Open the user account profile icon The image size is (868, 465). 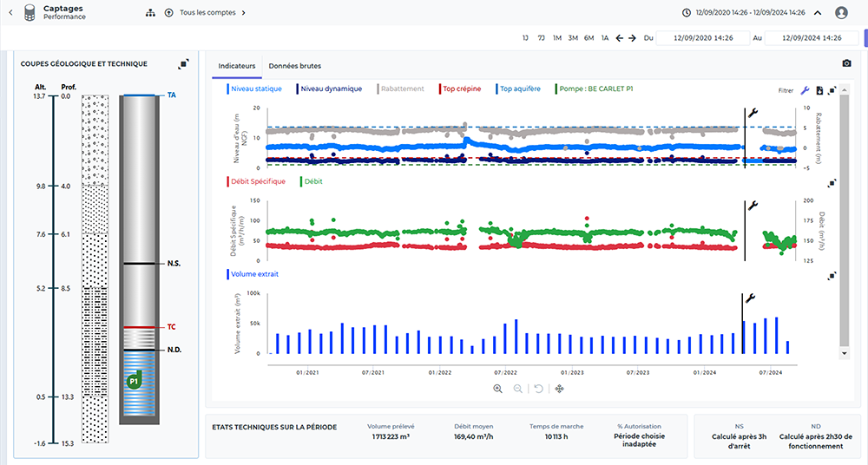(x=841, y=13)
